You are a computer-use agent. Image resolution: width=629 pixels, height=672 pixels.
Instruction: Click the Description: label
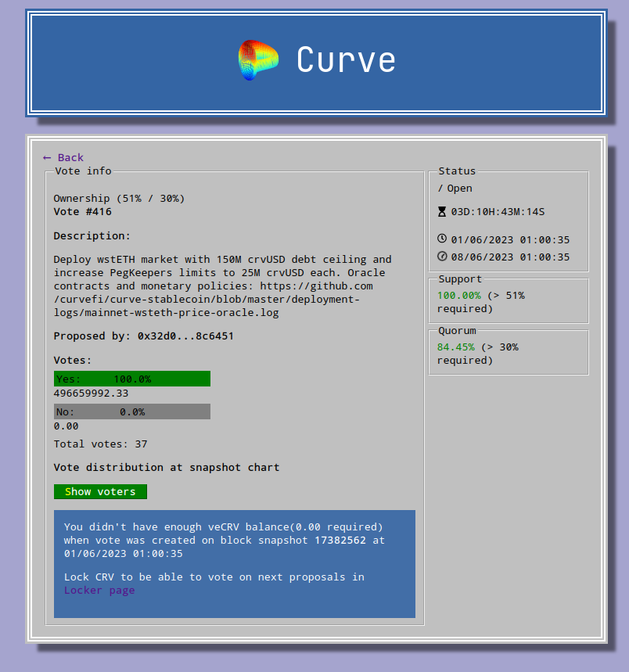click(92, 236)
